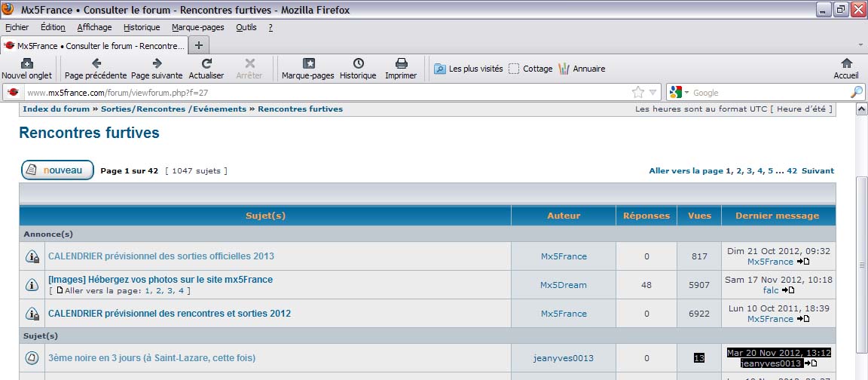Go to page 3 of the forum
The height and width of the screenshot is (380, 868).
(x=750, y=171)
